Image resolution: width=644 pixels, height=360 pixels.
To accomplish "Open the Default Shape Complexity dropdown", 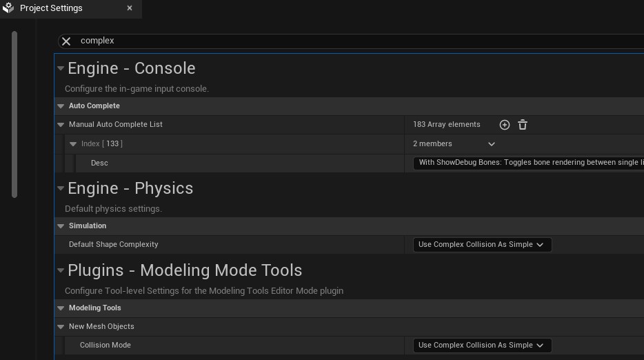I will coord(481,245).
